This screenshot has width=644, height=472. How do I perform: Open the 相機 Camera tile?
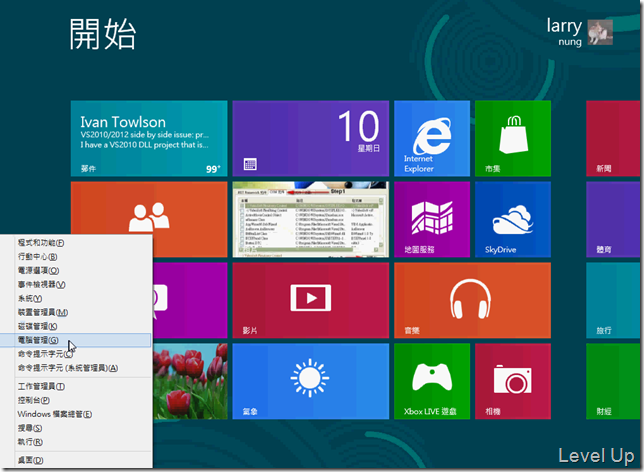pos(513,381)
